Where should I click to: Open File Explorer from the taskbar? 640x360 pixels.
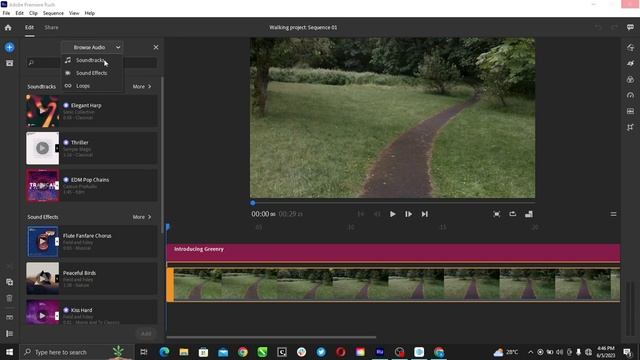[x=184, y=352]
